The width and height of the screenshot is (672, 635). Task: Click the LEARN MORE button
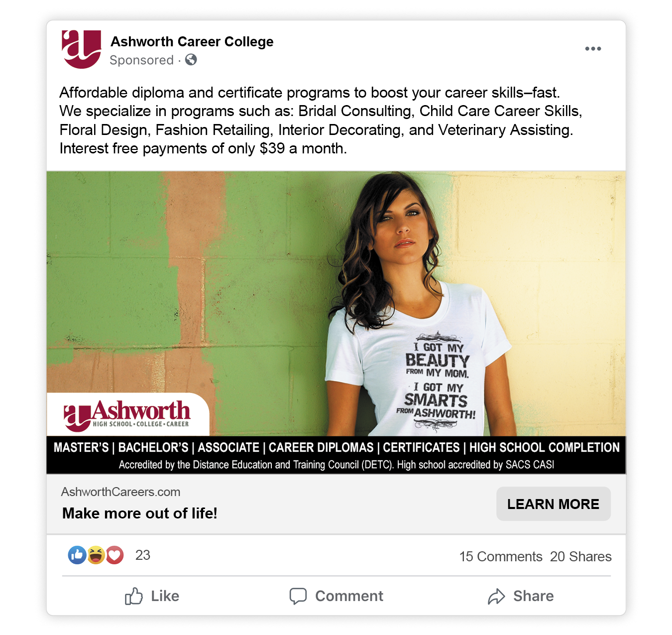click(553, 504)
